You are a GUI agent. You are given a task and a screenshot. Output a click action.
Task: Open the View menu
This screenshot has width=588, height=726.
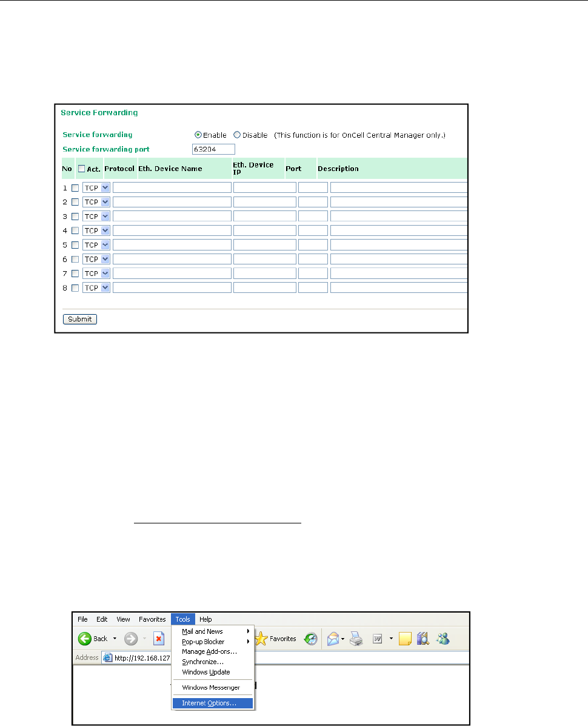click(123, 619)
